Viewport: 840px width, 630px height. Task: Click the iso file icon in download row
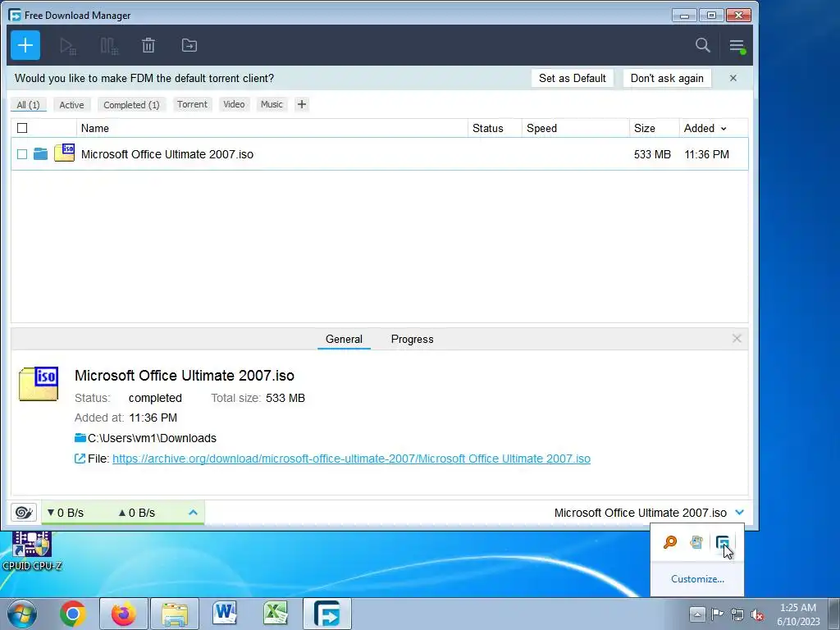click(64, 153)
